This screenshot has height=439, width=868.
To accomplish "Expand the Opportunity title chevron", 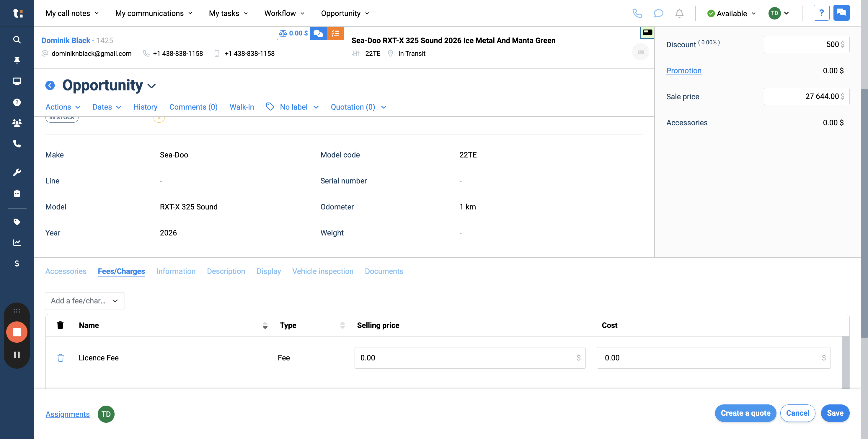I will click(151, 86).
